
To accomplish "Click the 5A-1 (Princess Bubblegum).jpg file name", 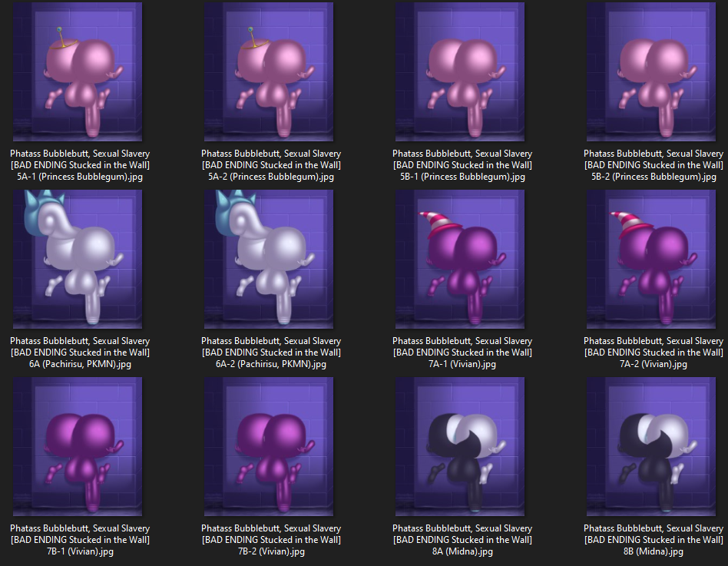I will (80, 165).
